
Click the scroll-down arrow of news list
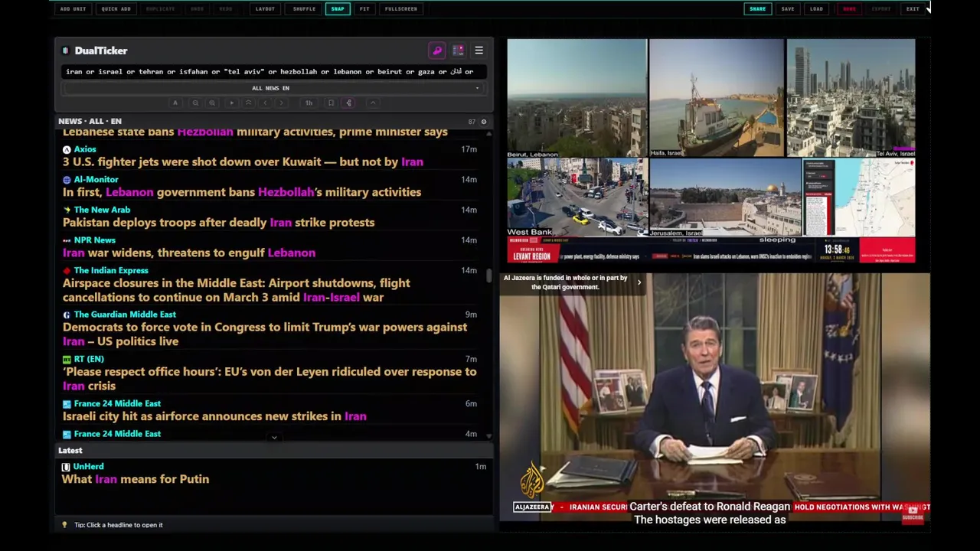[x=489, y=436]
